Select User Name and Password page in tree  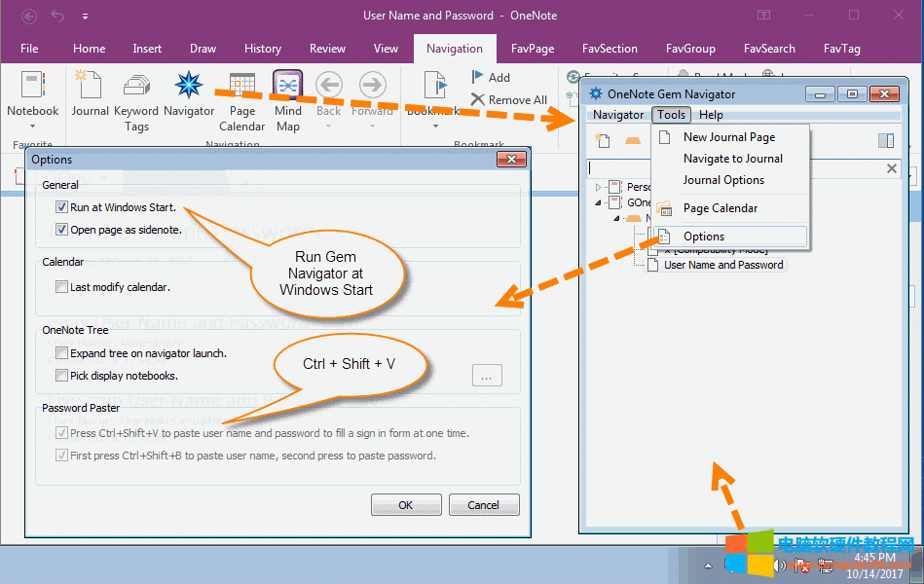click(x=722, y=265)
